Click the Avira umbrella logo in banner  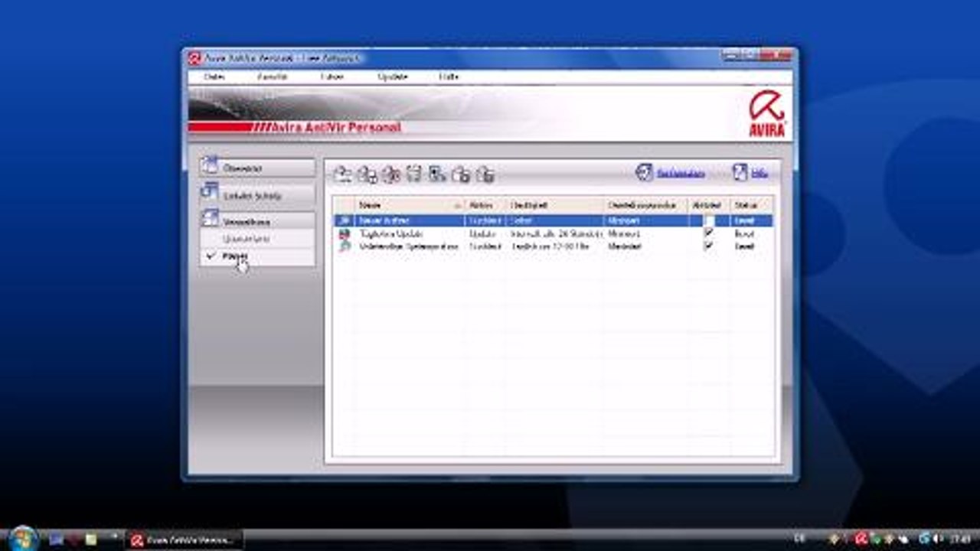point(766,113)
